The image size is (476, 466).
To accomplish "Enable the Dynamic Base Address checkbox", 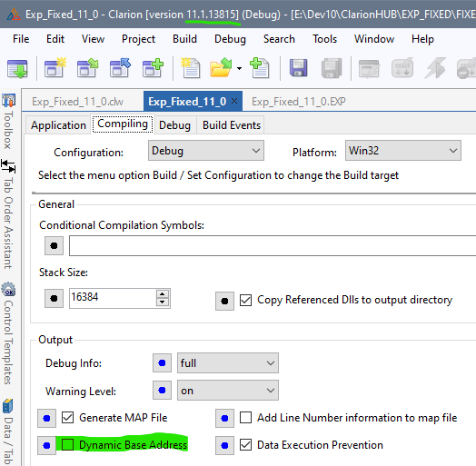I will 67,445.
